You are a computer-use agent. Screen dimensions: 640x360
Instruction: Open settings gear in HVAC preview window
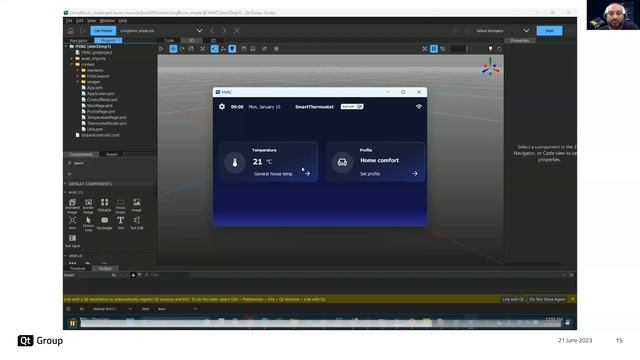(x=222, y=107)
